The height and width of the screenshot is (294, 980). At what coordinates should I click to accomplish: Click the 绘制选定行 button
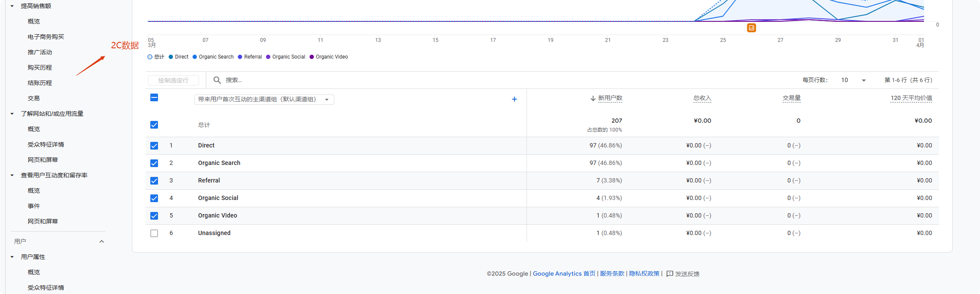pos(173,80)
